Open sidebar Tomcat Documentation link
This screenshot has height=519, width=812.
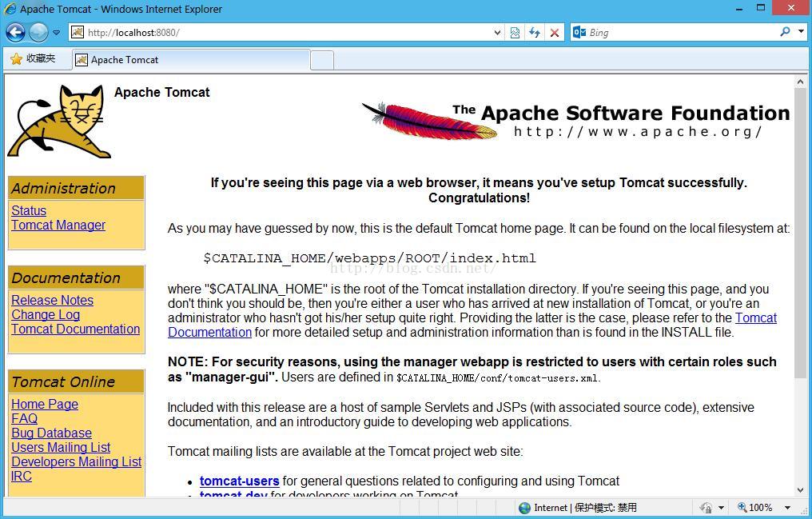pyautogui.click(x=76, y=329)
